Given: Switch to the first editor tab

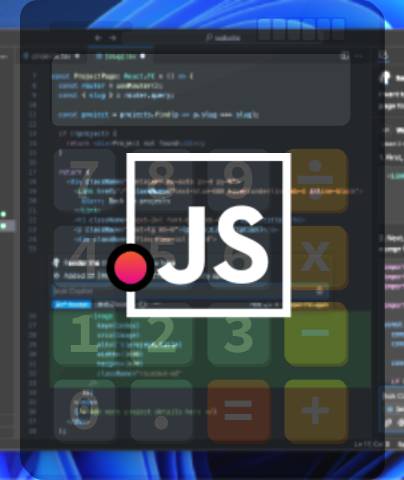Looking at the screenshot, I should click(52, 57).
